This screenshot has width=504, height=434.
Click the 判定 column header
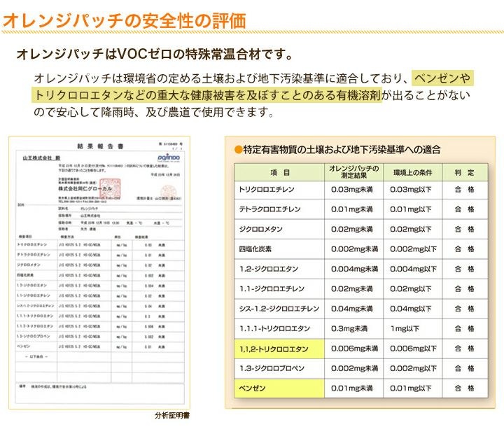pos(465,173)
